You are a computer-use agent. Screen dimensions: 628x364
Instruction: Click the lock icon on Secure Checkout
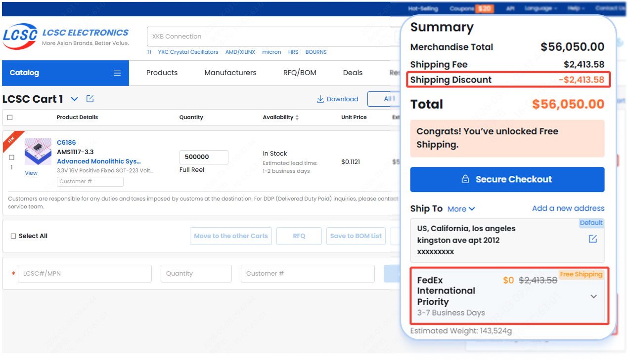point(465,179)
